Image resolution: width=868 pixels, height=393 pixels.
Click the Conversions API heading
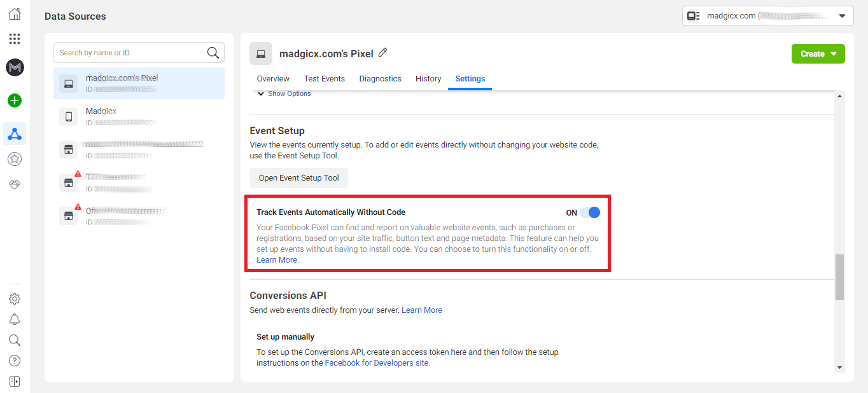click(288, 296)
